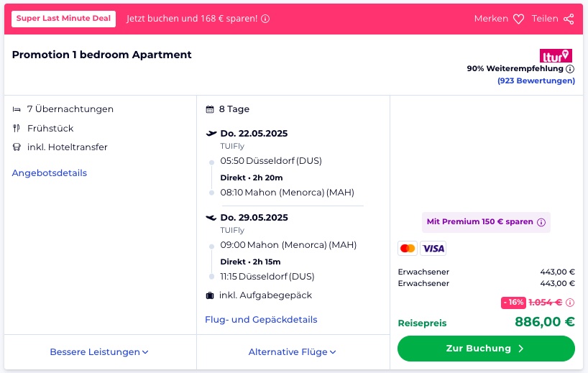Click info icon next to Weiterempfehlung
Screen dimensions: 588x373
pyautogui.click(x=570, y=68)
